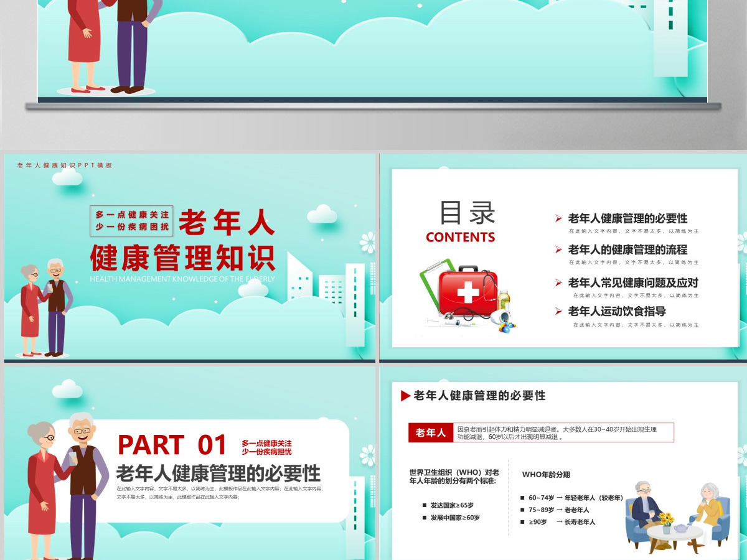The image size is (747, 560).
Task: Click the section title 老年人健康管理的必要性 under PART 01
Action: click(218, 474)
